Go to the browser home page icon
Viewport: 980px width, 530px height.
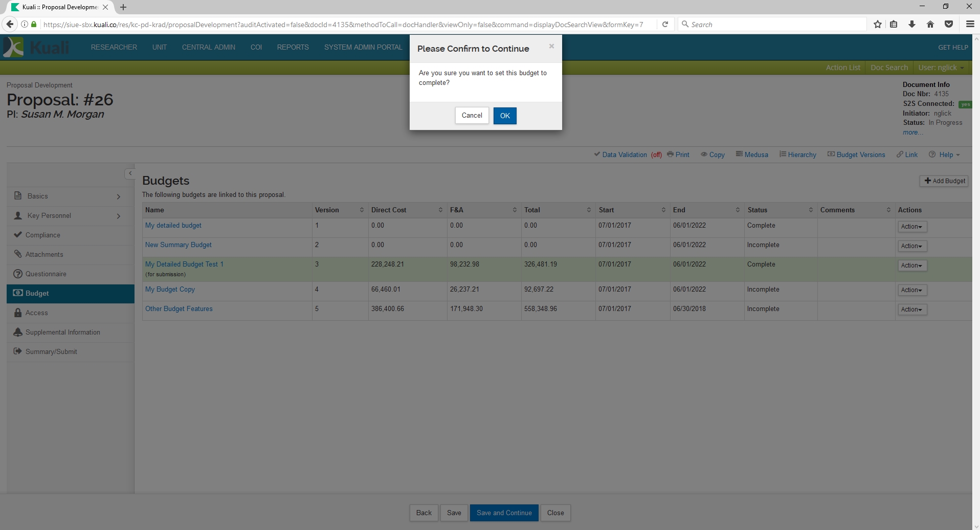(x=930, y=24)
